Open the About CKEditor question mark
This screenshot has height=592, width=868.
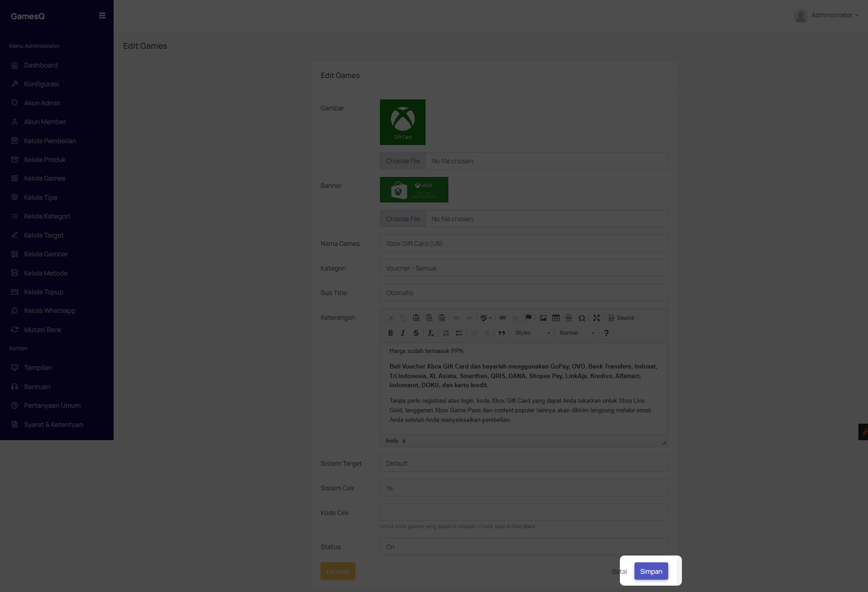point(606,333)
